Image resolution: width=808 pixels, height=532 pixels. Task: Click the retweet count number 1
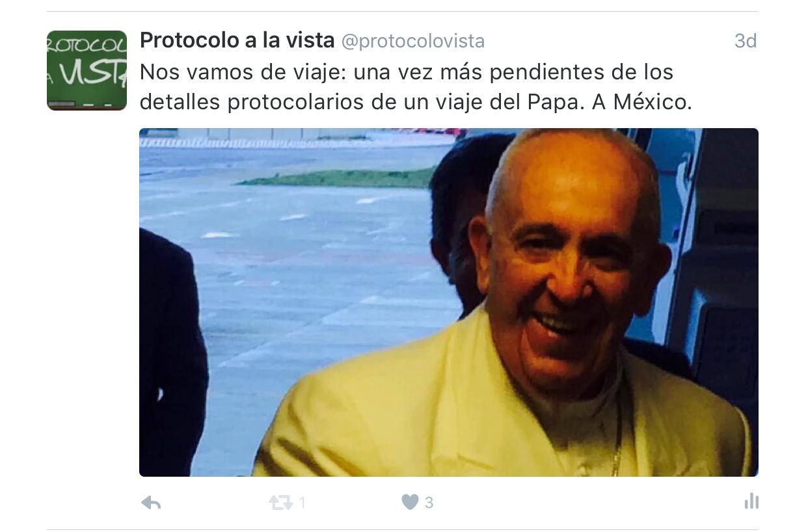click(x=303, y=503)
